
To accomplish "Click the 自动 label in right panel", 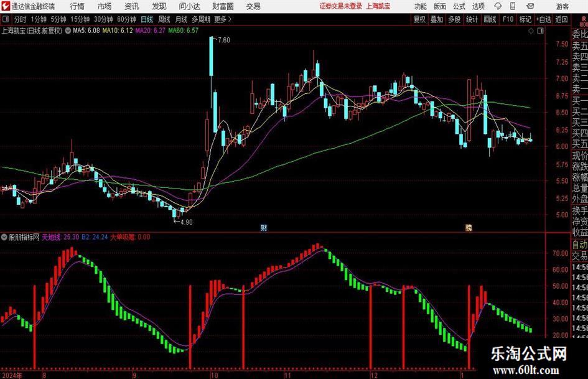I will click(x=580, y=245).
